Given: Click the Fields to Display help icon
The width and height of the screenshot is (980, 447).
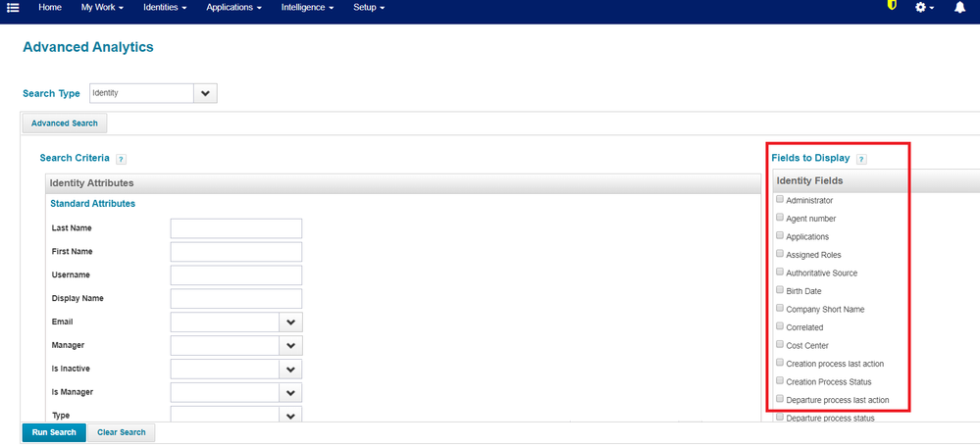Looking at the screenshot, I should [861, 159].
